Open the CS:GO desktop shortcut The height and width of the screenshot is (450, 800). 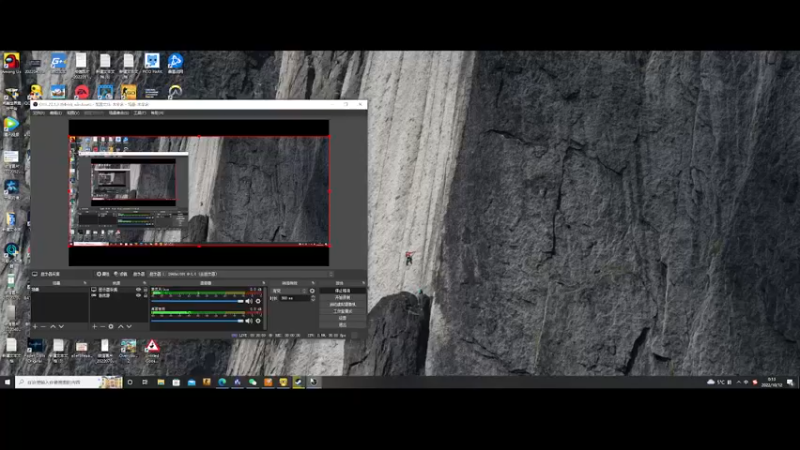[x=129, y=92]
